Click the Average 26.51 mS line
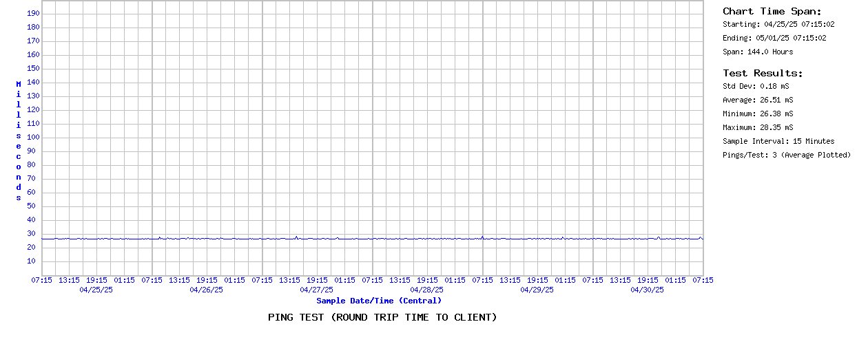 click(x=758, y=100)
